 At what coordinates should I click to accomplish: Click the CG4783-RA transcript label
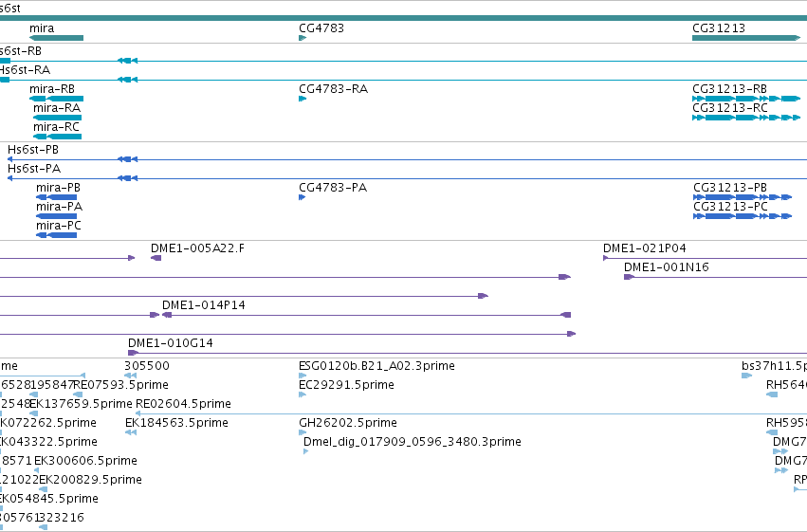(x=334, y=89)
